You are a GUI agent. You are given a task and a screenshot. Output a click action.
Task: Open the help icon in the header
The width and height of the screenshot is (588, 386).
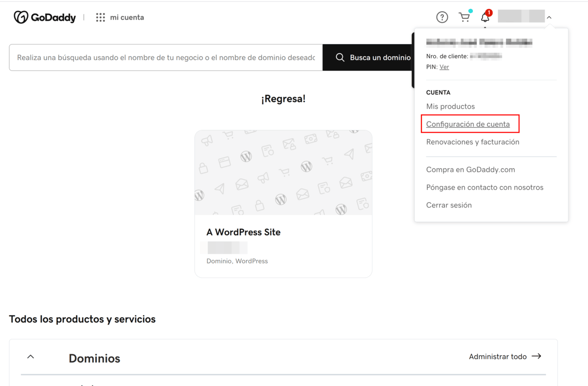(x=441, y=17)
